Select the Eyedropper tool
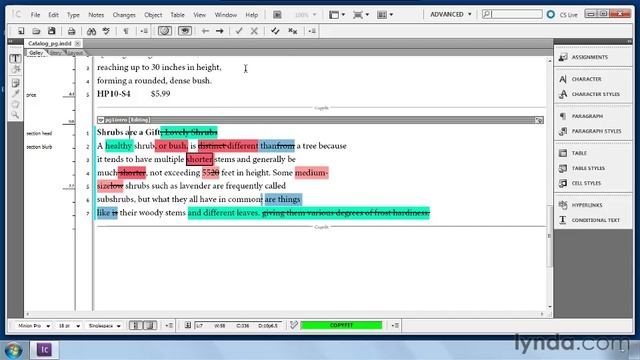The image size is (640, 360). [16, 93]
